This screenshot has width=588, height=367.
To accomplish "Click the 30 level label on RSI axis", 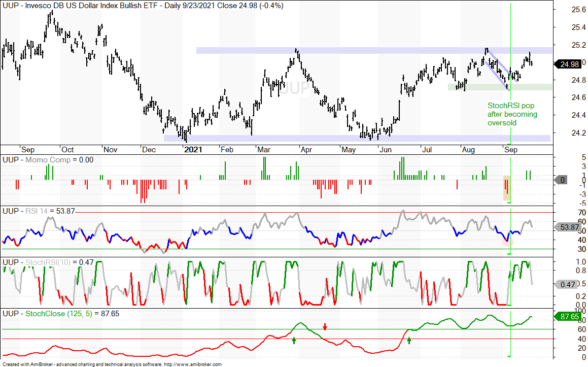I will 582,249.
